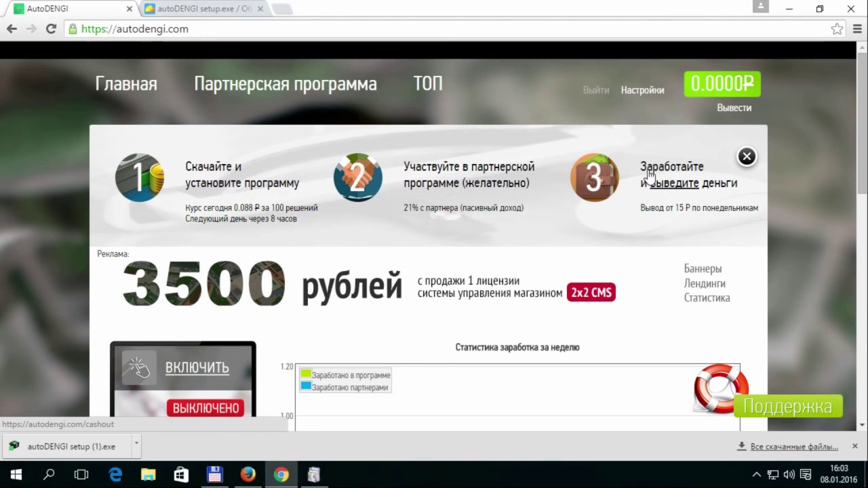
Task: Open download item options arrow
Action: click(136, 445)
